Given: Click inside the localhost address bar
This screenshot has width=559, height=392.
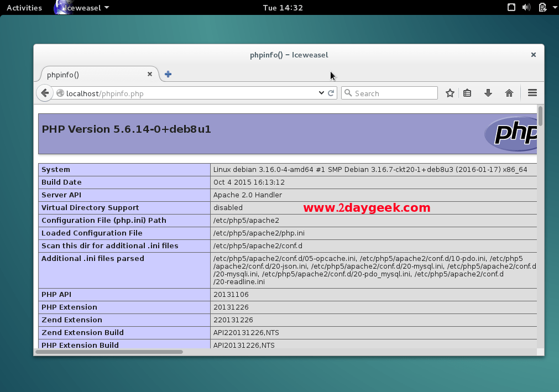Looking at the screenshot, I should [x=166, y=93].
